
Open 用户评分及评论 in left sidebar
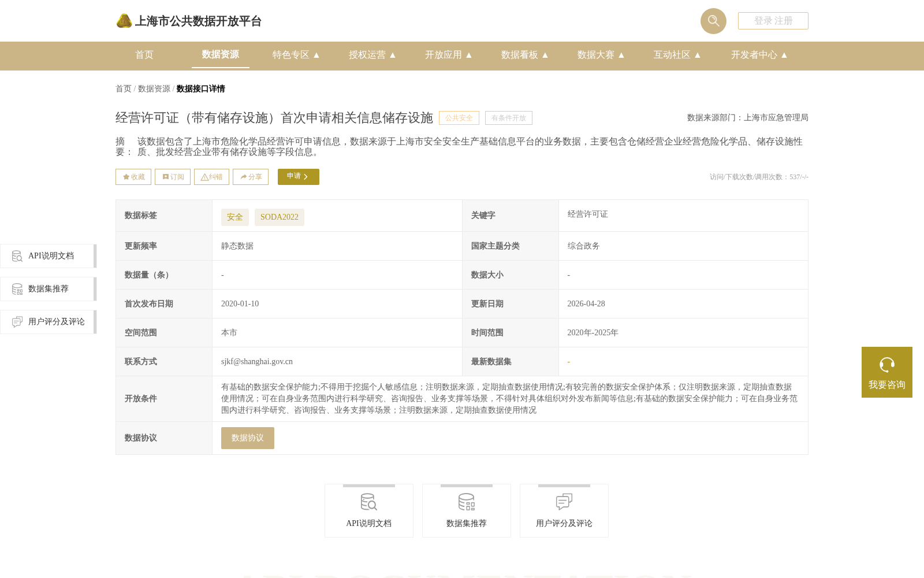pyautogui.click(x=49, y=322)
